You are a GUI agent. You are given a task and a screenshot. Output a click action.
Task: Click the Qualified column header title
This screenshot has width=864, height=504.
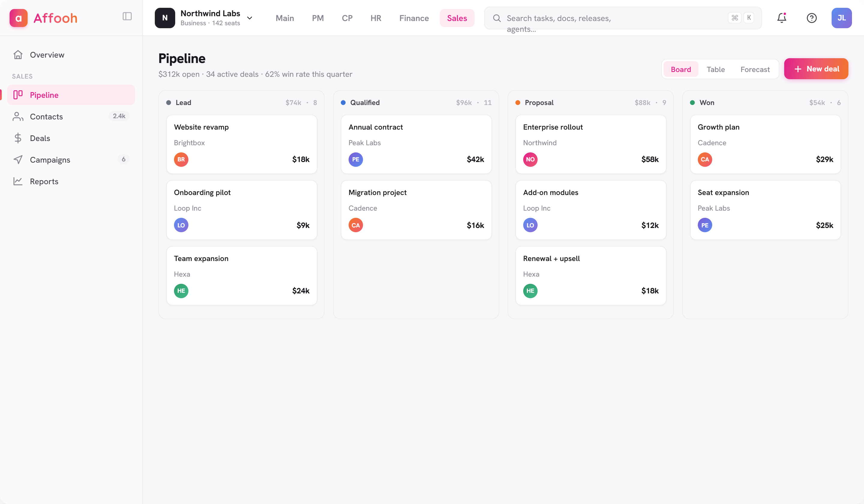point(365,103)
